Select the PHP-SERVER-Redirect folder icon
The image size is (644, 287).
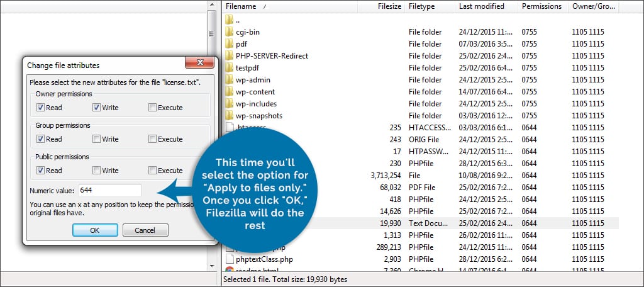point(229,55)
